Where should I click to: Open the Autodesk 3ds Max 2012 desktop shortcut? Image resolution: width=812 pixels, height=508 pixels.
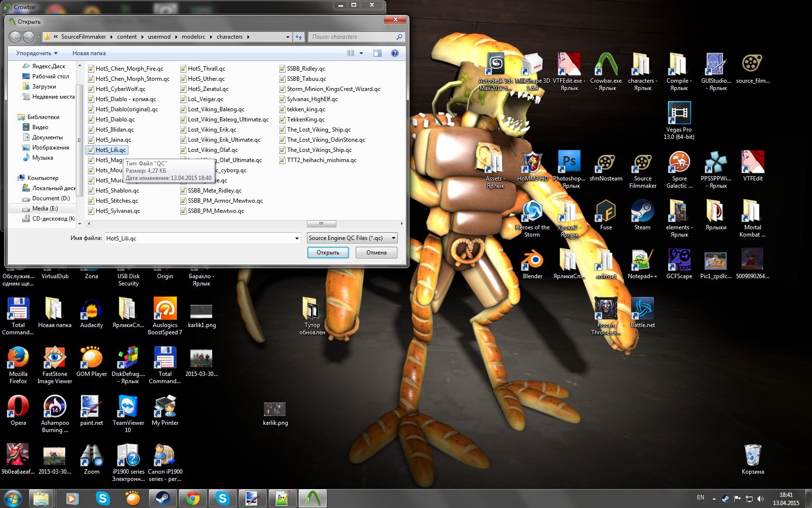click(495, 72)
